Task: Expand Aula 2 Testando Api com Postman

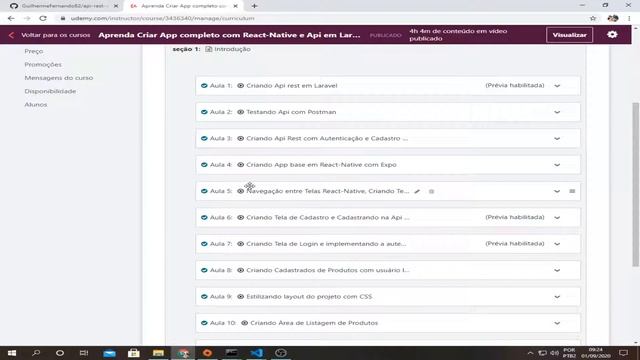Action: [x=557, y=112]
